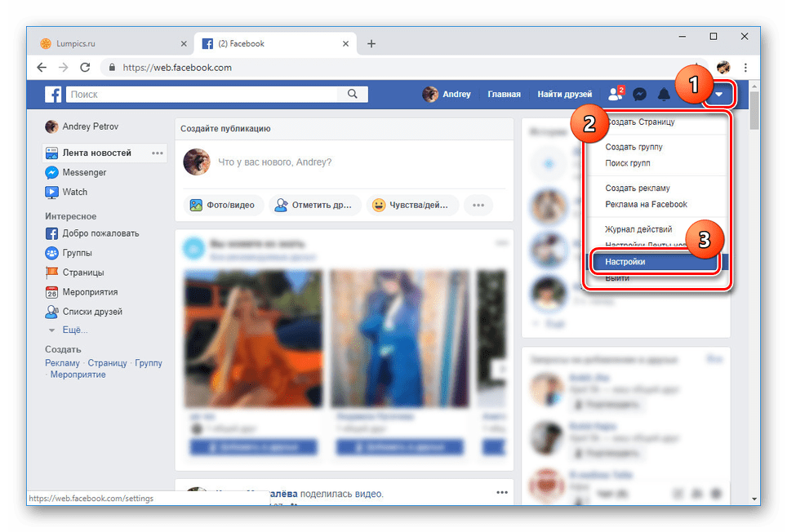
Task: Click the Friend Lists icon in sidebar
Action: (51, 312)
